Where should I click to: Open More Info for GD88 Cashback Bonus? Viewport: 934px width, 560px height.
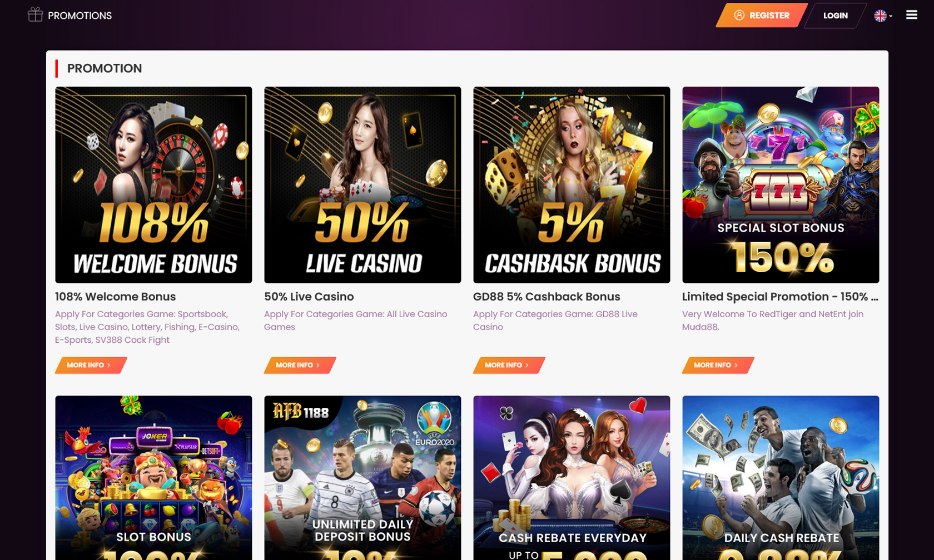pos(509,365)
